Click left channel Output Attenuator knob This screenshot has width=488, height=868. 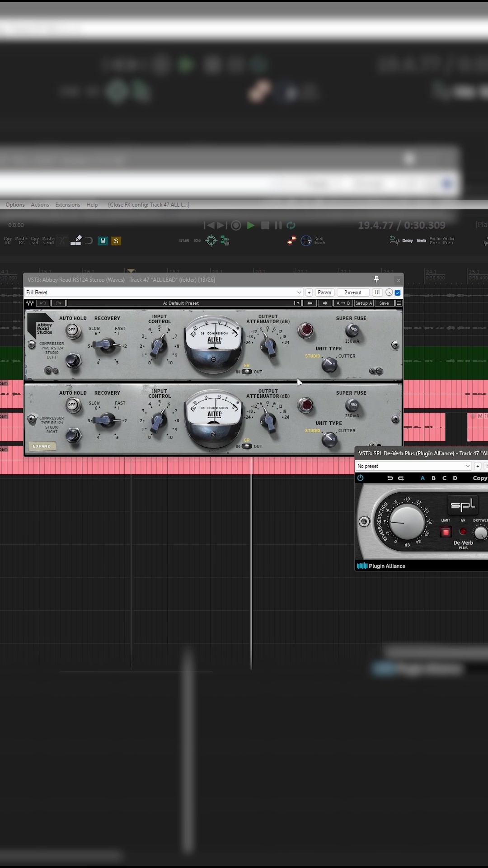[x=269, y=346]
